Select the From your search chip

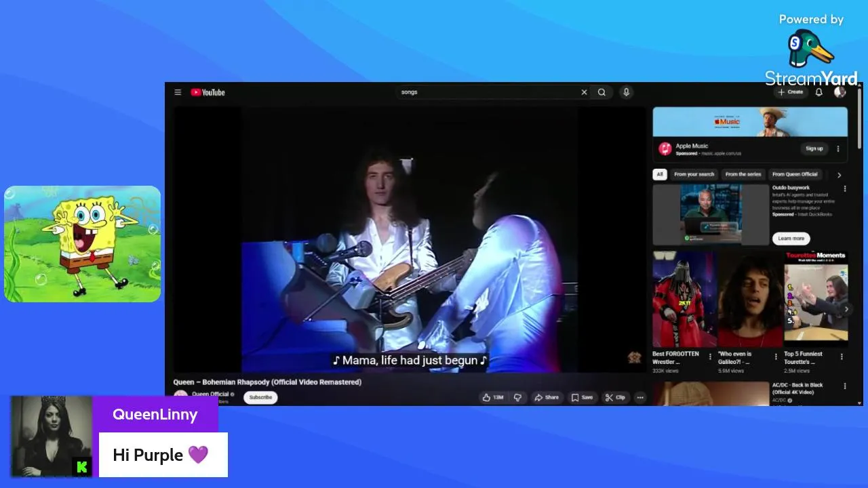pyautogui.click(x=694, y=174)
